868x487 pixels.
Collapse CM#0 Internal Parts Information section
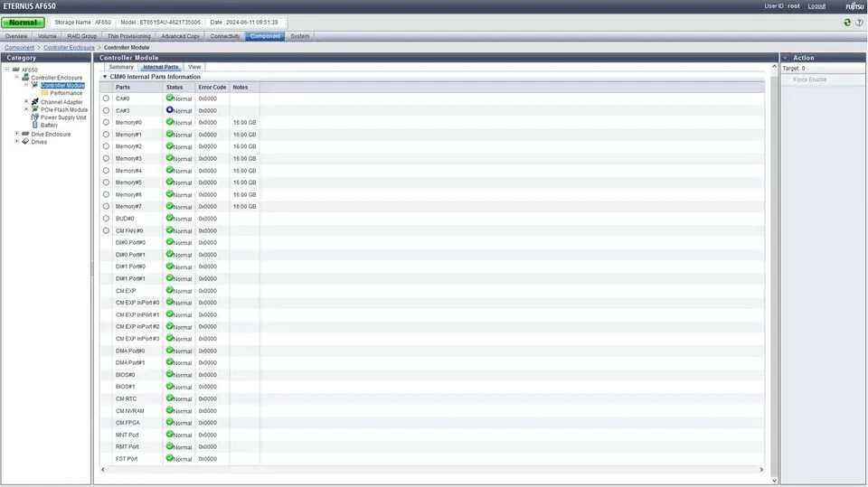[x=104, y=77]
